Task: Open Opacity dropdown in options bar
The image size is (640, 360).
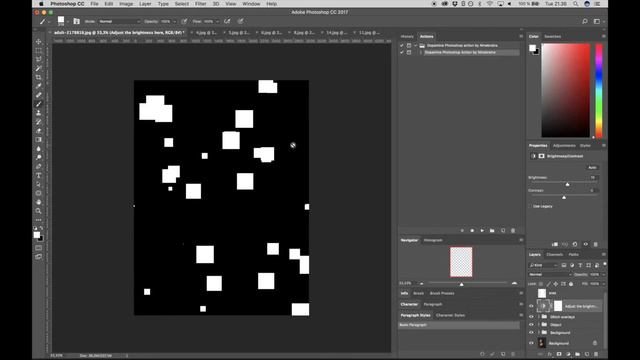Action: point(174,21)
